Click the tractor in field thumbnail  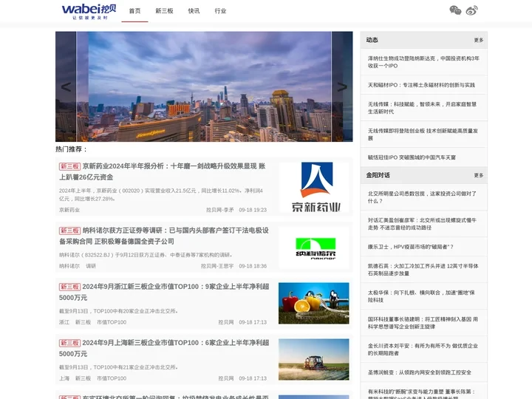[x=314, y=359]
